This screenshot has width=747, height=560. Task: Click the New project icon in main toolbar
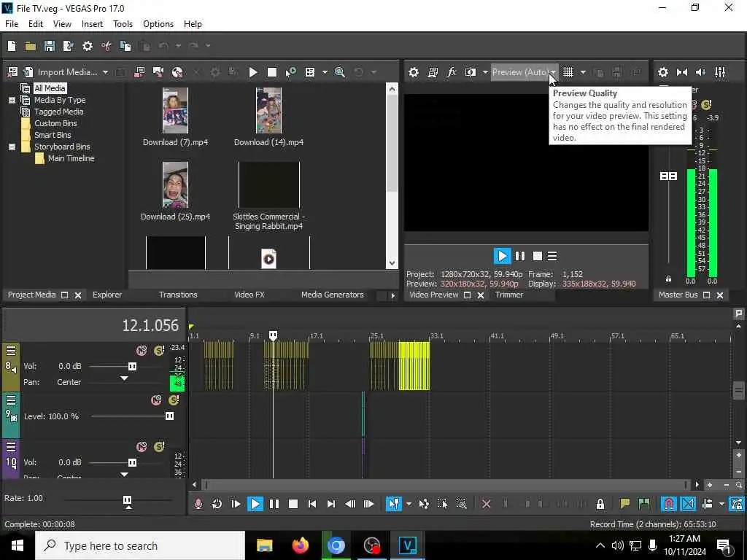click(x=12, y=46)
